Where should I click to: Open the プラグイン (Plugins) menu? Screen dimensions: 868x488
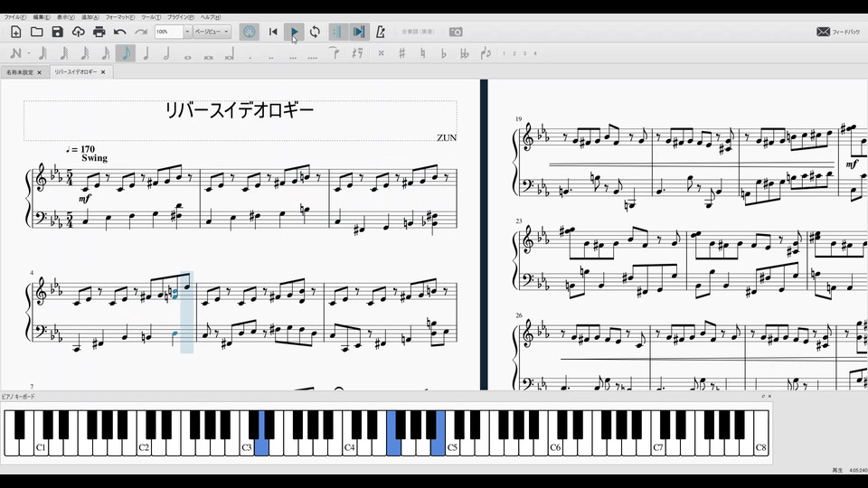coord(181,17)
